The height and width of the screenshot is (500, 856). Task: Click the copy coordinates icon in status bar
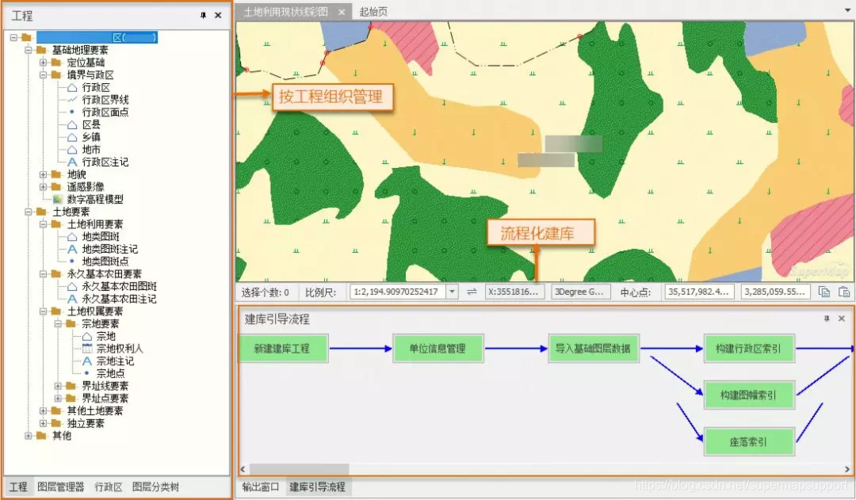click(824, 292)
